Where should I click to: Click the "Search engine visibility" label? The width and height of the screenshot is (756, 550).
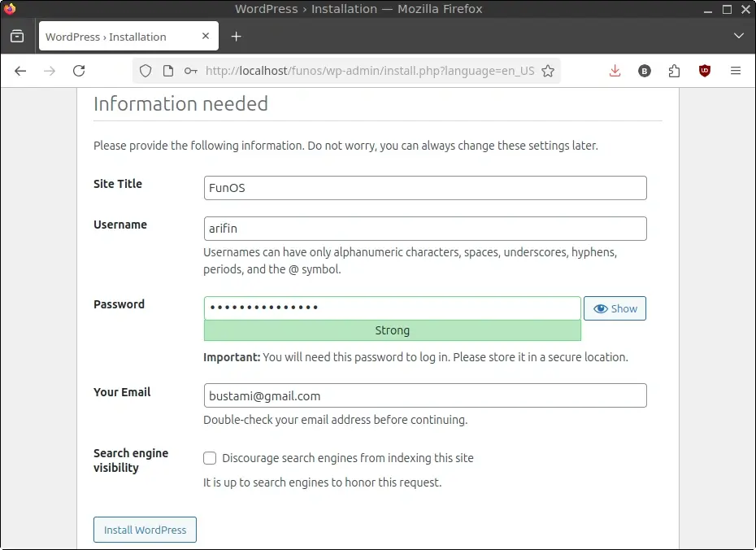tap(131, 461)
